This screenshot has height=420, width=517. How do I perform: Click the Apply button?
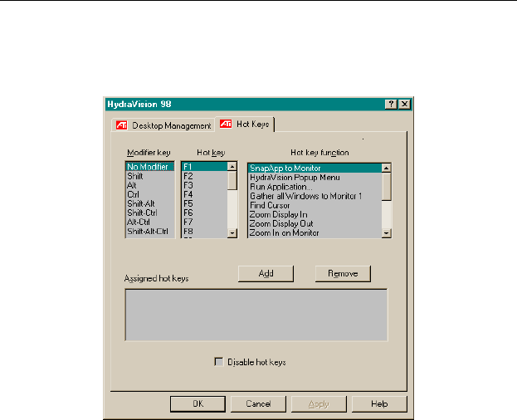point(319,404)
